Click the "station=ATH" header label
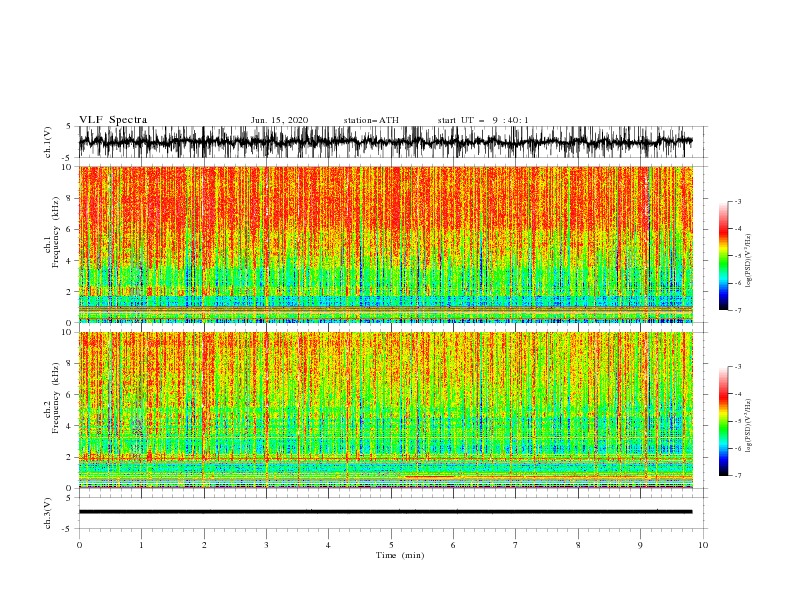 click(371, 120)
